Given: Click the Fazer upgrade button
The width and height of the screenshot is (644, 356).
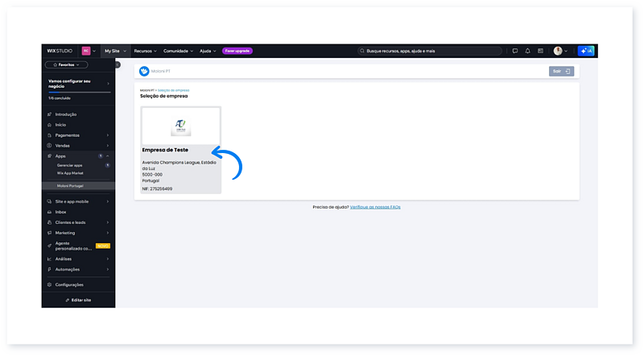Looking at the screenshot, I should click(237, 51).
